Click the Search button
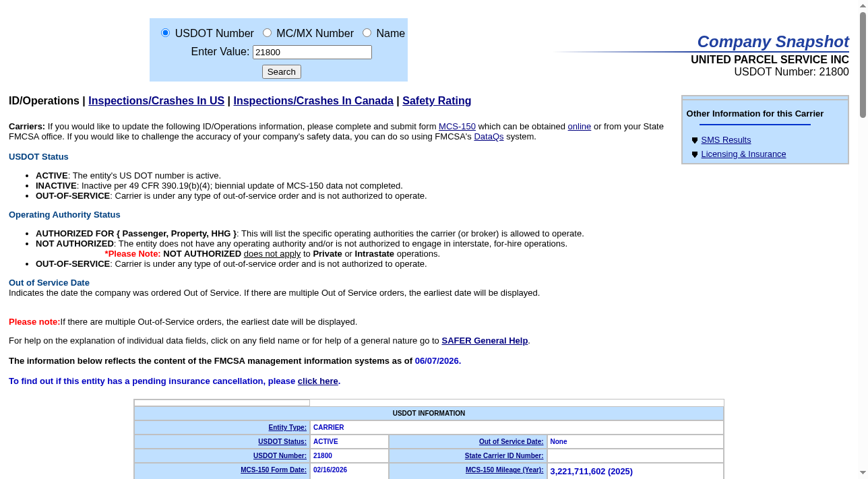Viewport: 868px width, 479px height. [x=282, y=71]
